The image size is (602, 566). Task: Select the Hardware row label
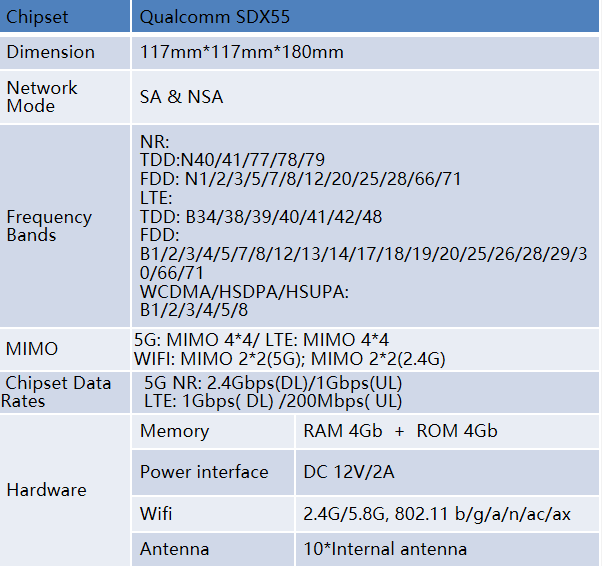(x=46, y=490)
